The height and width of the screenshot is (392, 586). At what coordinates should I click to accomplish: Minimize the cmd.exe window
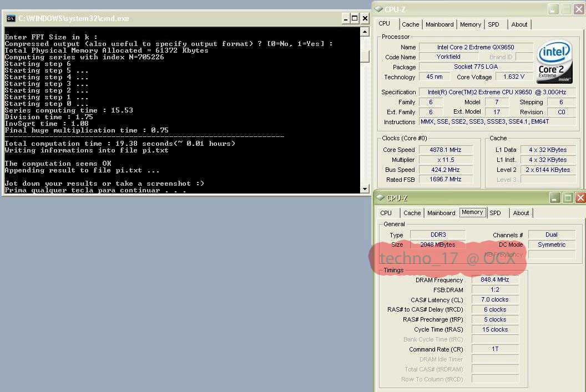coord(346,18)
